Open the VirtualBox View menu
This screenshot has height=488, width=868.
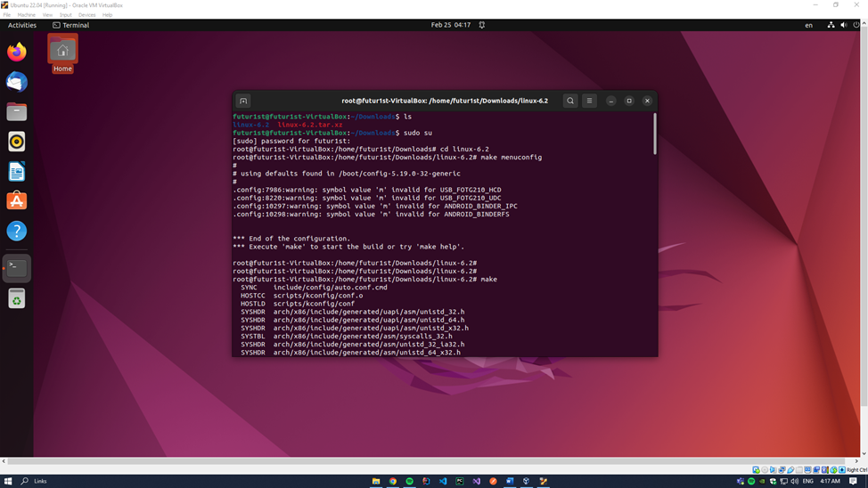tap(47, 15)
